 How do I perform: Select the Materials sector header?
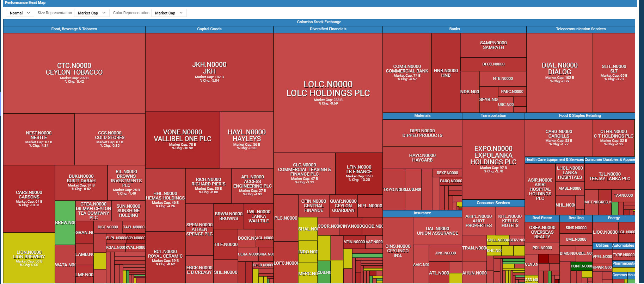point(422,116)
